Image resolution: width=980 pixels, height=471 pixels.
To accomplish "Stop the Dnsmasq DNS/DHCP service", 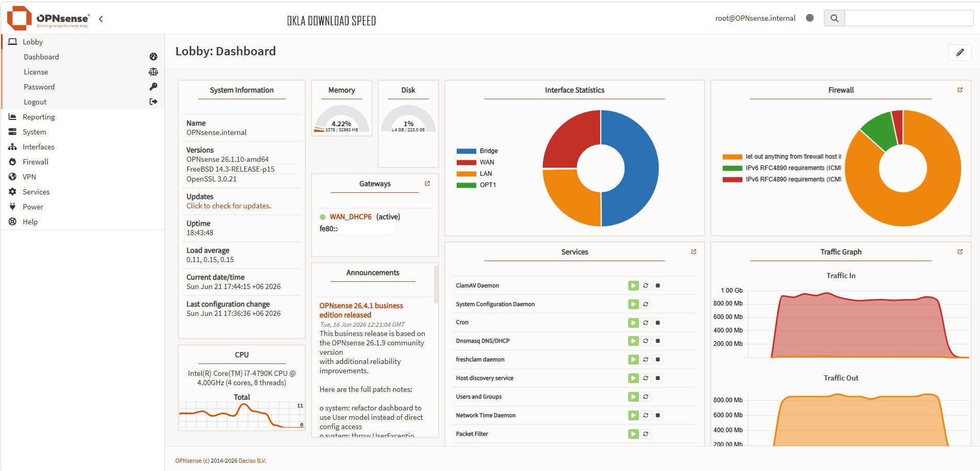I will [658, 341].
